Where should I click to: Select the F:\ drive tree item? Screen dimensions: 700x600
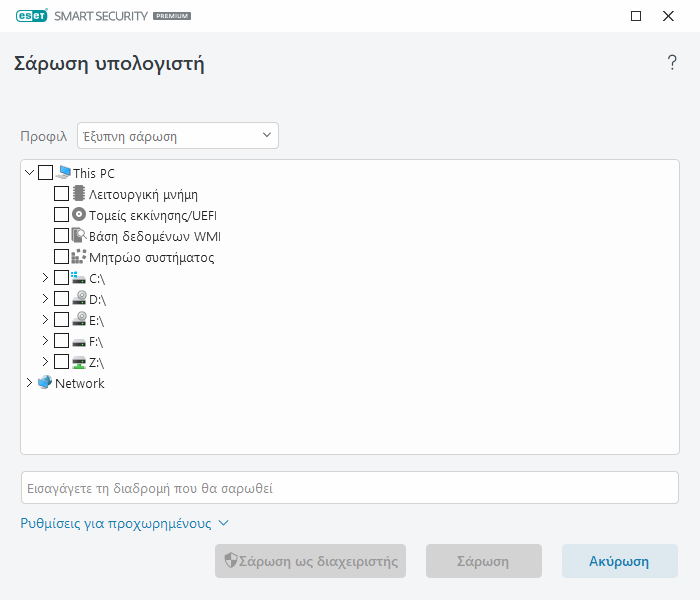pos(96,341)
